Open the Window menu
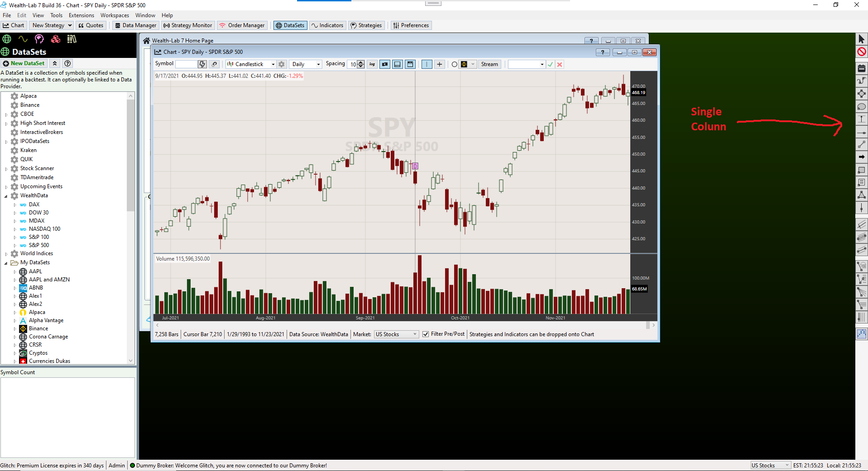The height and width of the screenshot is (471, 868). (x=145, y=15)
